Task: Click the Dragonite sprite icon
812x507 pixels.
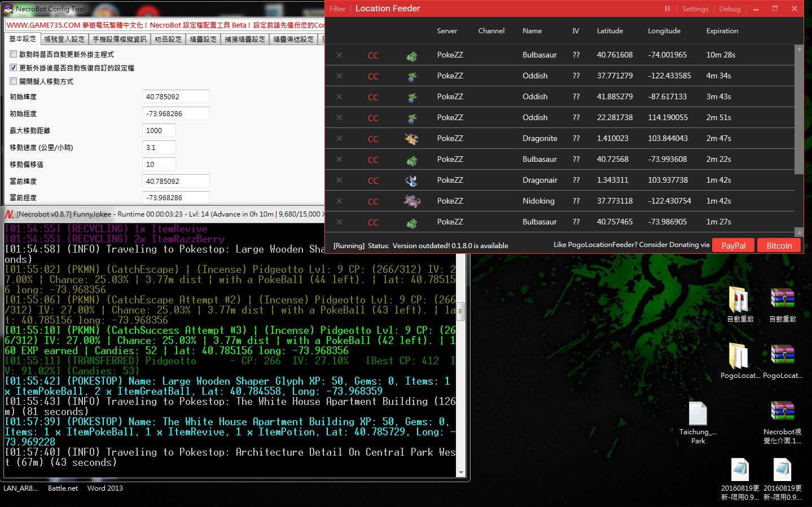Action: [x=412, y=138]
